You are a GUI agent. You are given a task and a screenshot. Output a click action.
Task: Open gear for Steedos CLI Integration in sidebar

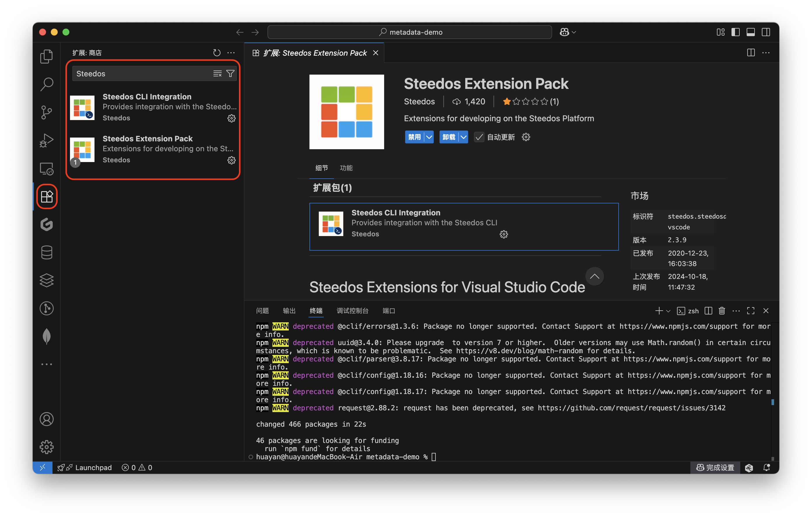pyautogui.click(x=231, y=118)
